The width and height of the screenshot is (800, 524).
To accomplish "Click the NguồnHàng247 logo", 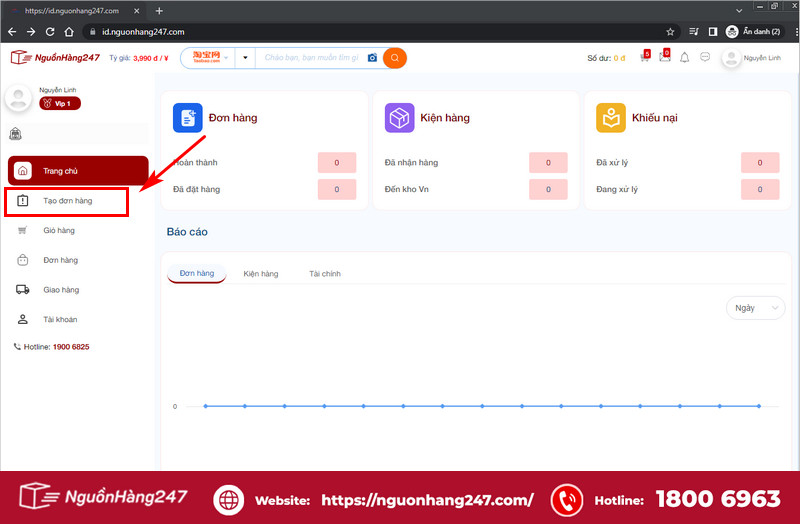I will [x=55, y=58].
